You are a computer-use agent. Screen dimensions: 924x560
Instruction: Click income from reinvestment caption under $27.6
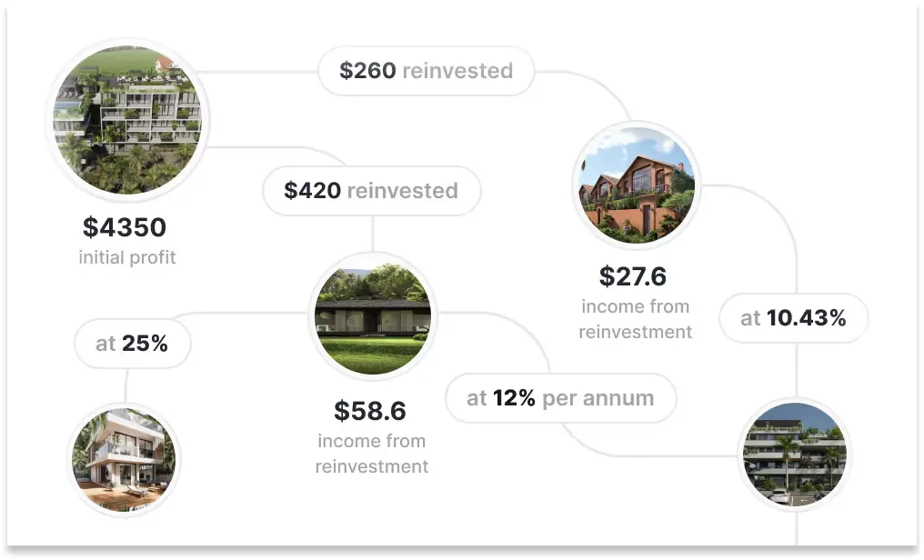[635, 319]
